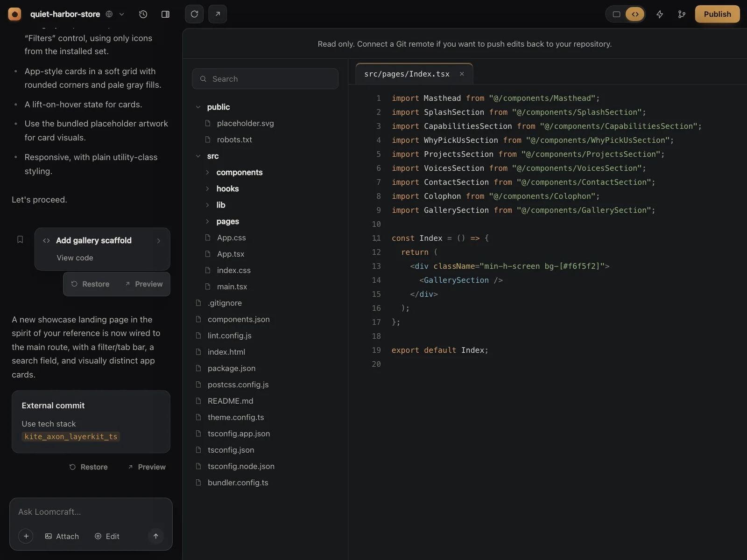The width and height of the screenshot is (747, 560).
Task: Collapse the src folder
Action: (198, 156)
